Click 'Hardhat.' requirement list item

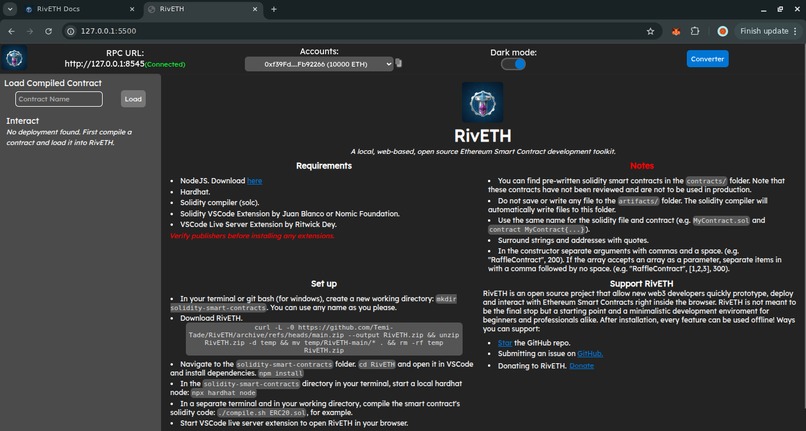(x=195, y=191)
